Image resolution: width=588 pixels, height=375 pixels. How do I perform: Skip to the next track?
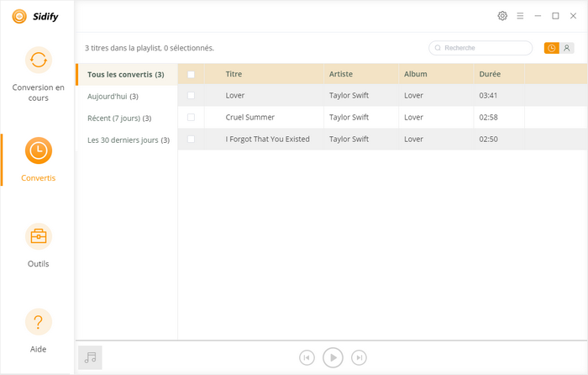[x=359, y=358]
